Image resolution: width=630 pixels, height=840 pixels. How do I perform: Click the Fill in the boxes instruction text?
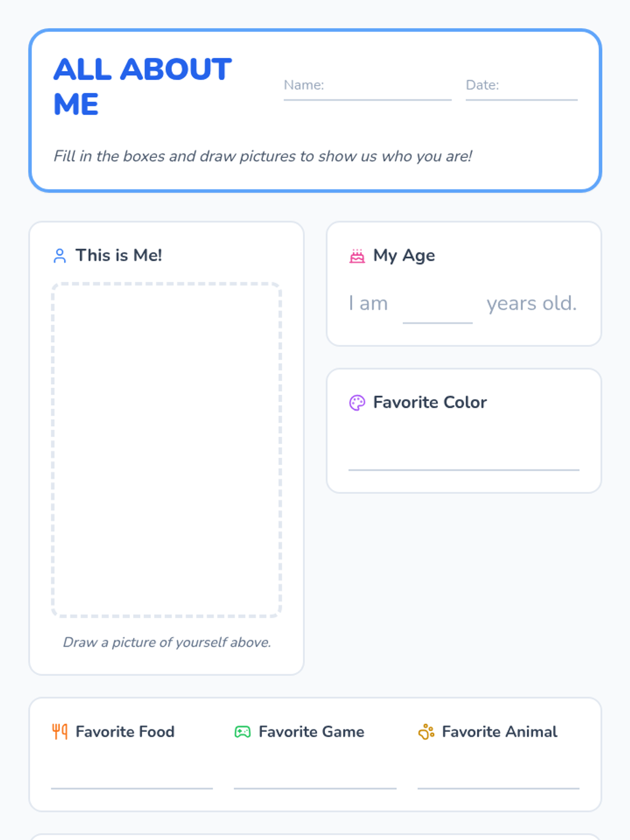pos(262,156)
